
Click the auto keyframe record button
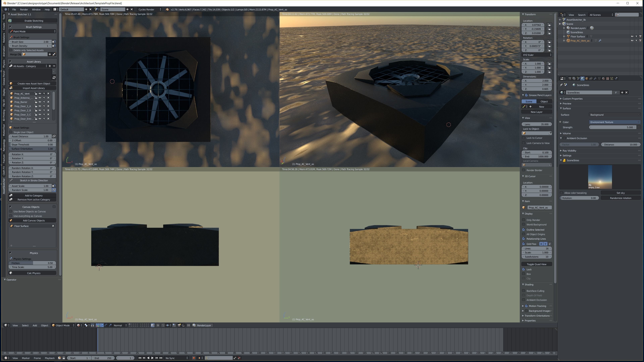(x=194, y=358)
